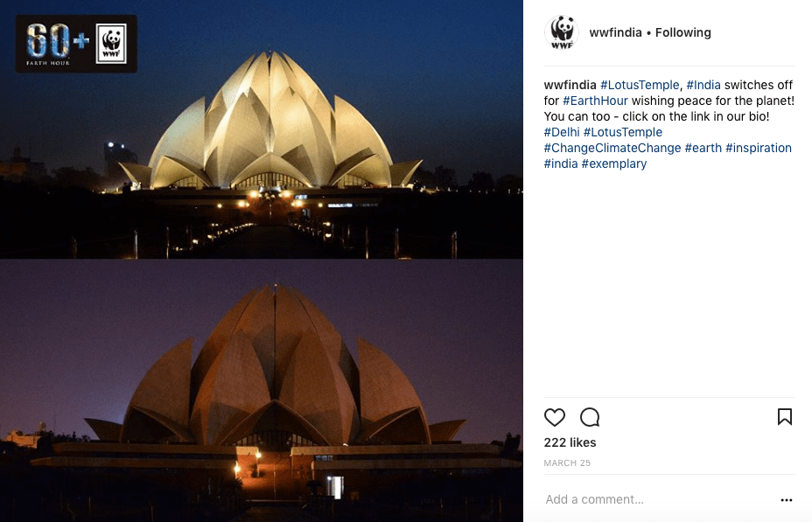This screenshot has width=812, height=522.
Task: Save the post with the bookmark icon
Action: coord(785,416)
